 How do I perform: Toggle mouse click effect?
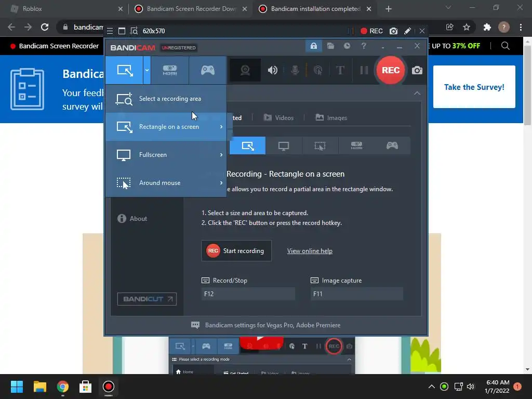pos(318,70)
